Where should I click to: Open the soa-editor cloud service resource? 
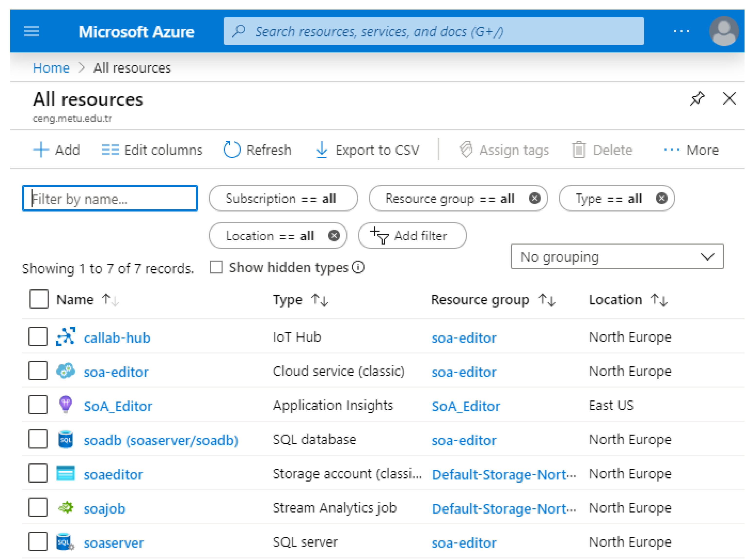point(116,372)
